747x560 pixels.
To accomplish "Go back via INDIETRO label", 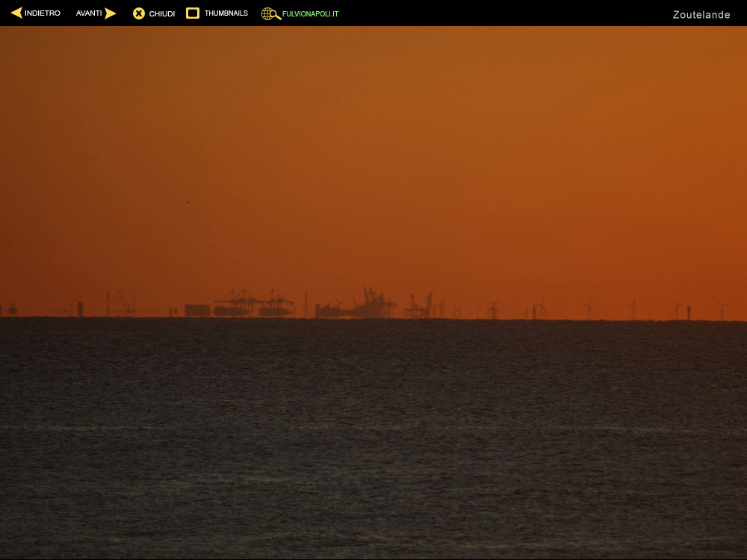I will click(43, 13).
